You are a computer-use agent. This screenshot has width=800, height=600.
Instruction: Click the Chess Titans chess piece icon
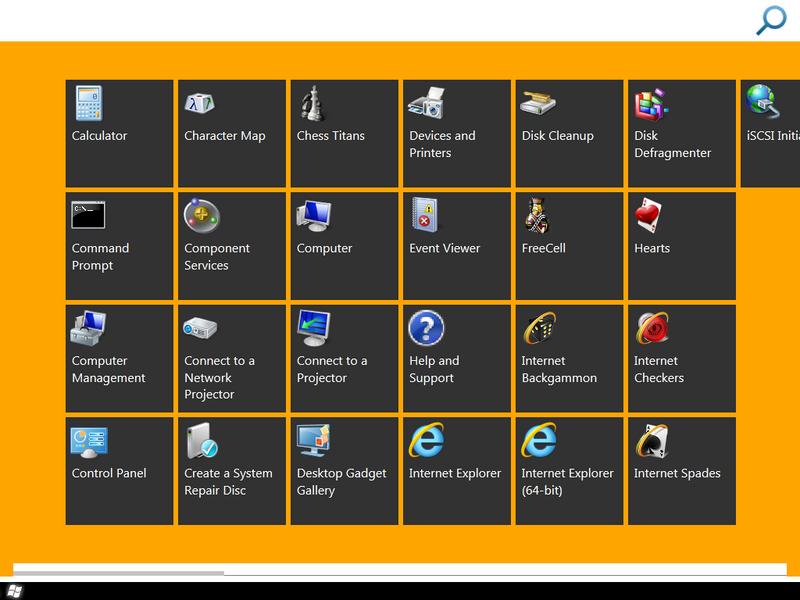312,103
